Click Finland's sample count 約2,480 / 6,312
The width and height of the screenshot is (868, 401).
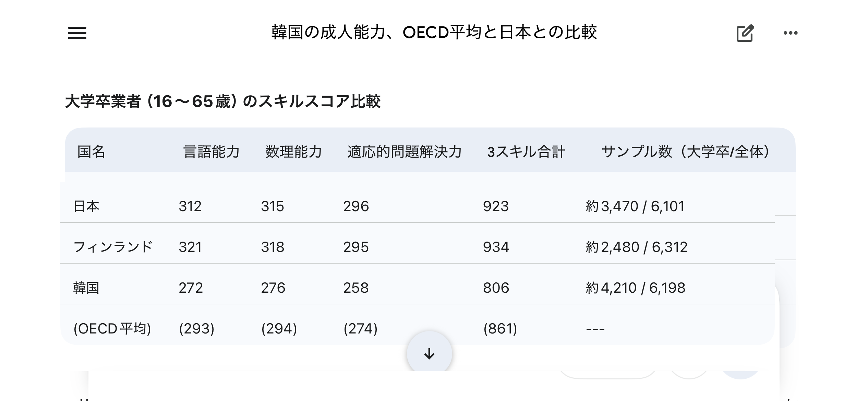pos(637,247)
